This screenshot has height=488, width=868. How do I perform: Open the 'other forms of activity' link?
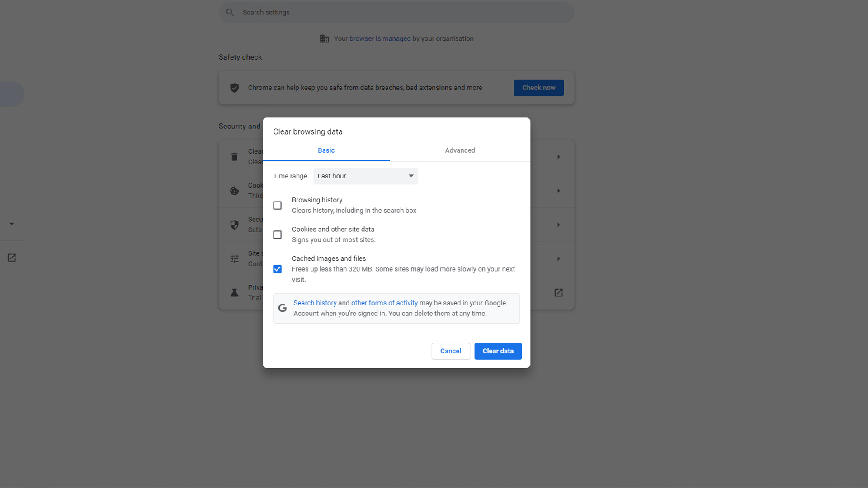tap(384, 303)
